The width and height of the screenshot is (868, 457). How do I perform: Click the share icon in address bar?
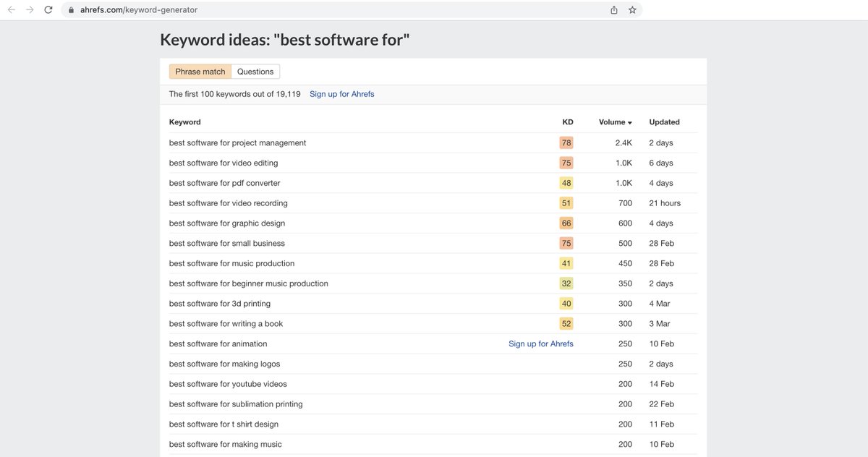[614, 10]
